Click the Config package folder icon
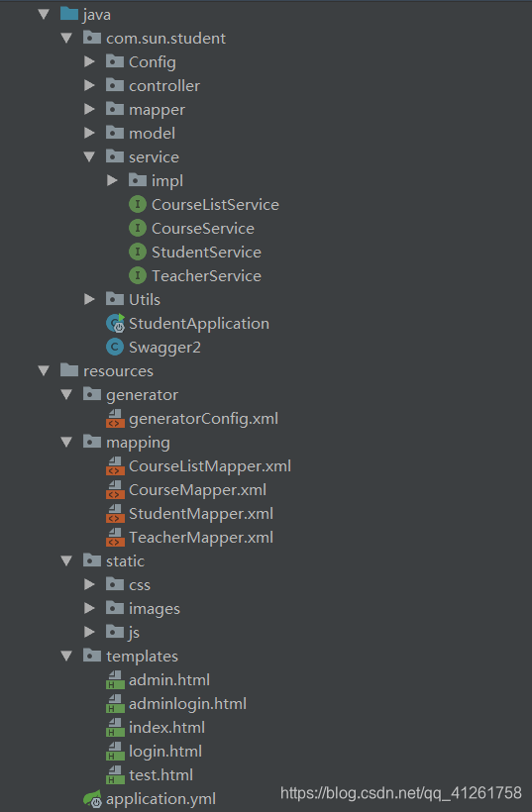The image size is (532, 812). 115,61
